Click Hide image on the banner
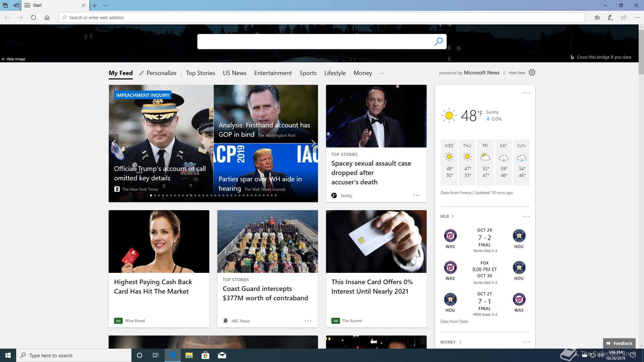The image size is (644, 362). click(13, 59)
